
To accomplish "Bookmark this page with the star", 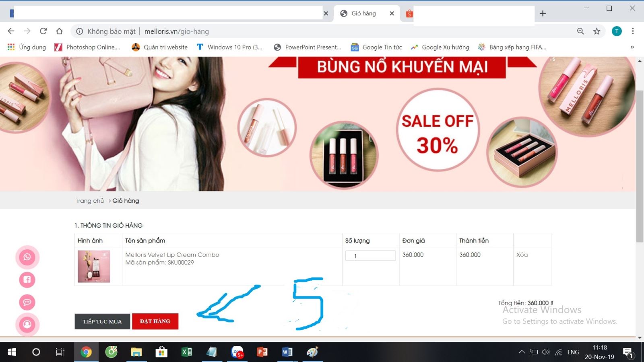I will tap(597, 31).
